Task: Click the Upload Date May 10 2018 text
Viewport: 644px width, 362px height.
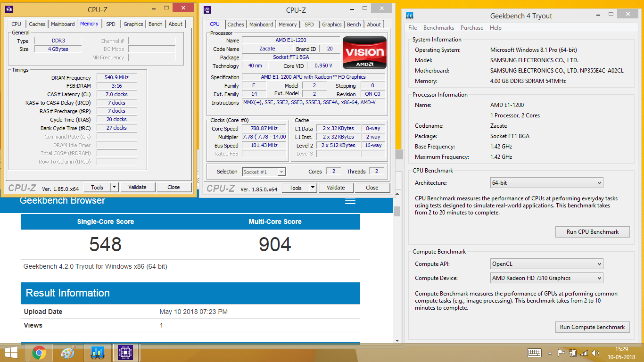Action: click(x=194, y=312)
